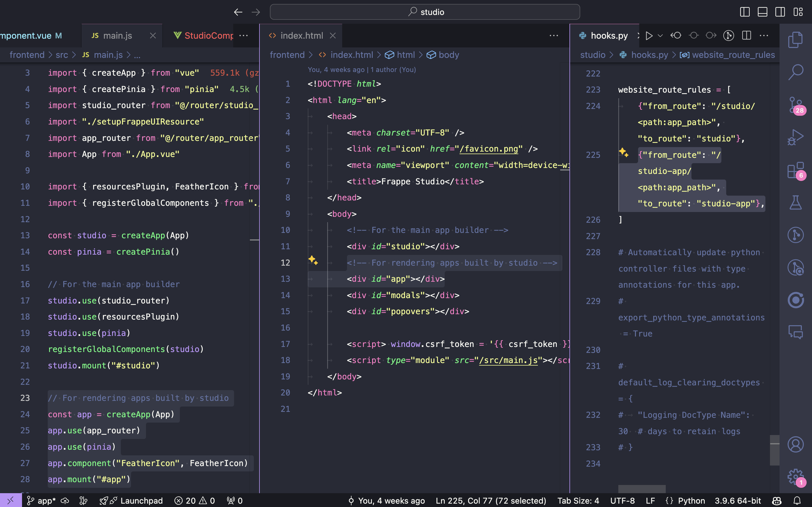Close the main.js tab

153,36
